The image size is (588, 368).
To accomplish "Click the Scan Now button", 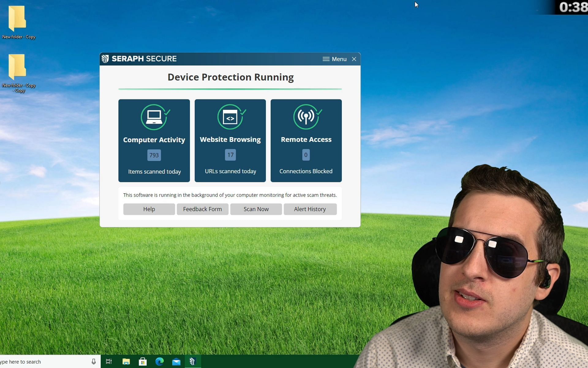I will click(256, 209).
